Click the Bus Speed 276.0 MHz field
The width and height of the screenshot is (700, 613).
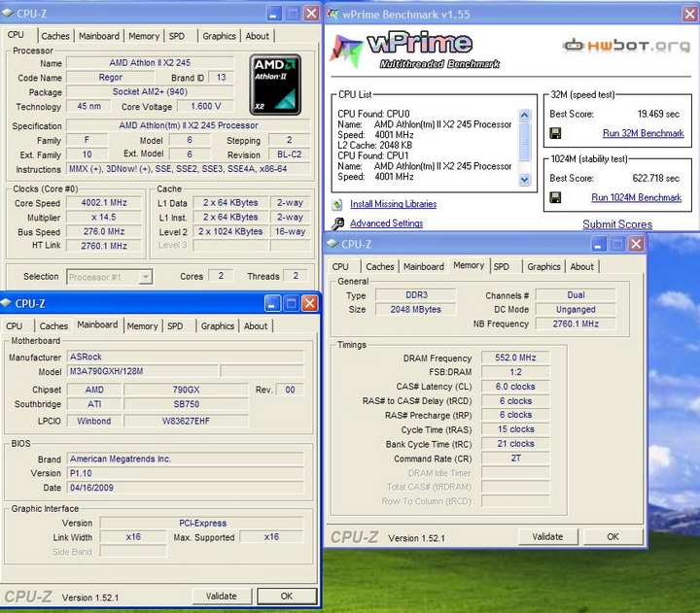104,231
